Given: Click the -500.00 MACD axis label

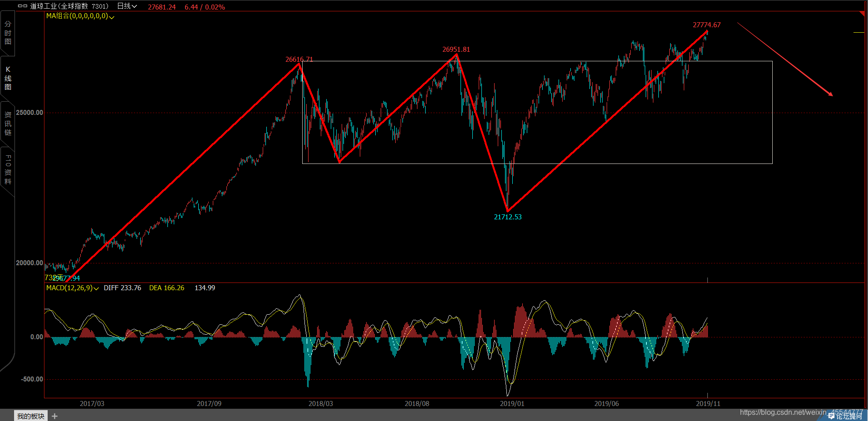Looking at the screenshot, I should click(32, 379).
